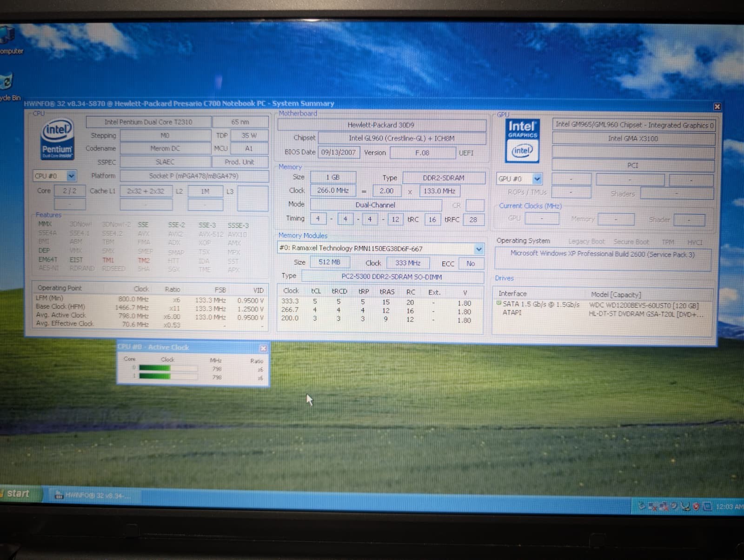Click the Intel GMA X3100 field
The height and width of the screenshot is (560, 744).
633,138
